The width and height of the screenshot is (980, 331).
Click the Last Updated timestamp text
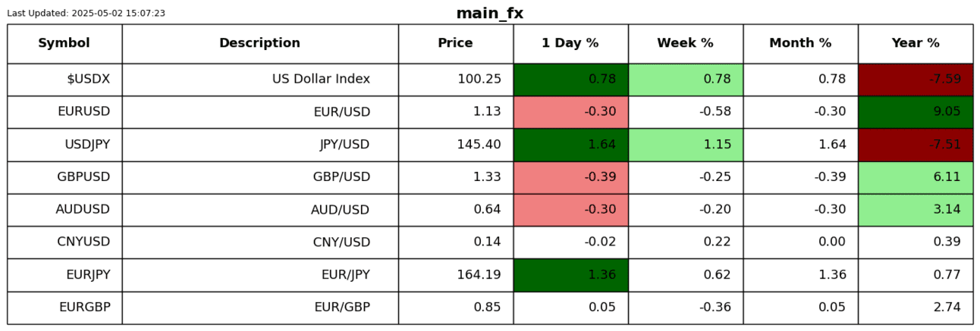(x=86, y=14)
